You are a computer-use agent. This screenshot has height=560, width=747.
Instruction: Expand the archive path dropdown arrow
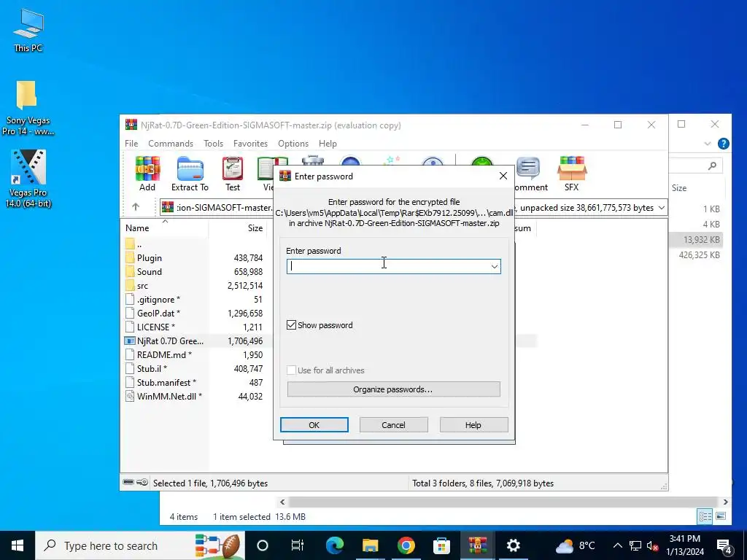coord(662,208)
